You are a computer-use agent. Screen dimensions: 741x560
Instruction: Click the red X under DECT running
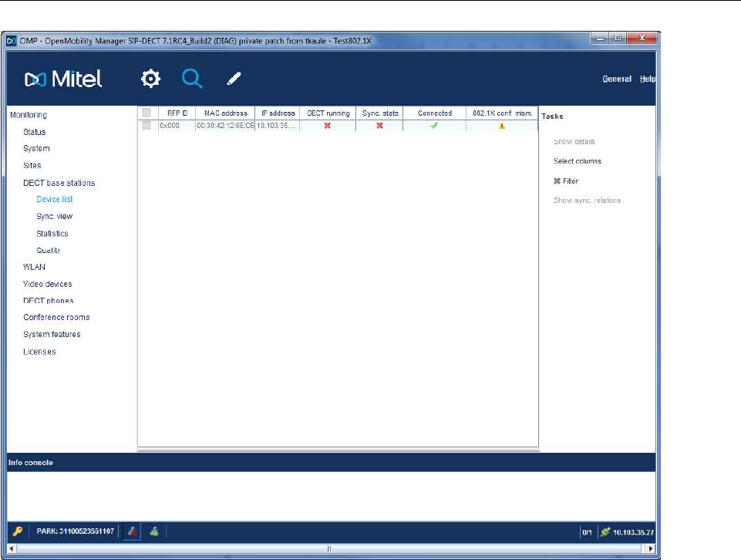[328, 126]
